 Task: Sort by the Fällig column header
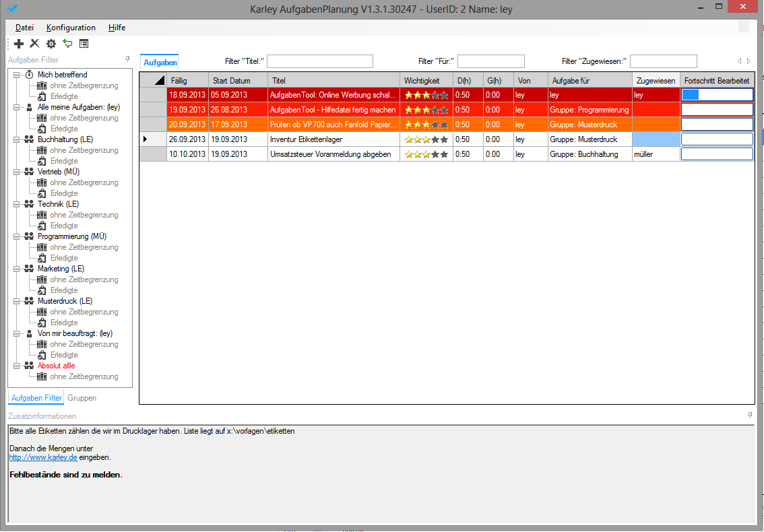187,80
